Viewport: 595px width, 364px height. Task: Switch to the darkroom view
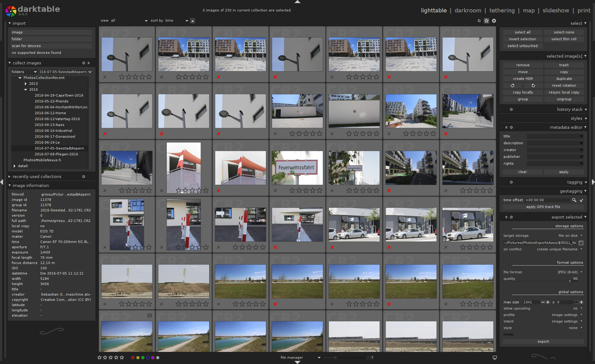[x=468, y=11]
